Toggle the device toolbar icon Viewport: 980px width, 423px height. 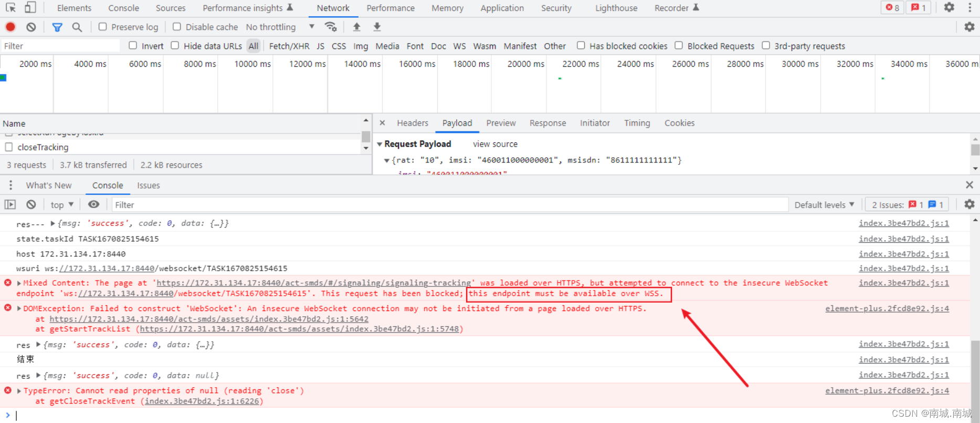point(30,8)
